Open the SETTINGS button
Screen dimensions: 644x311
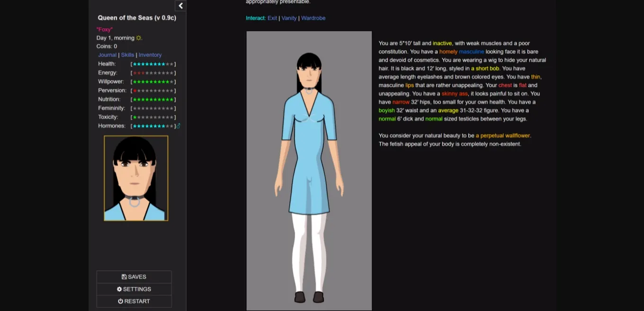134,289
